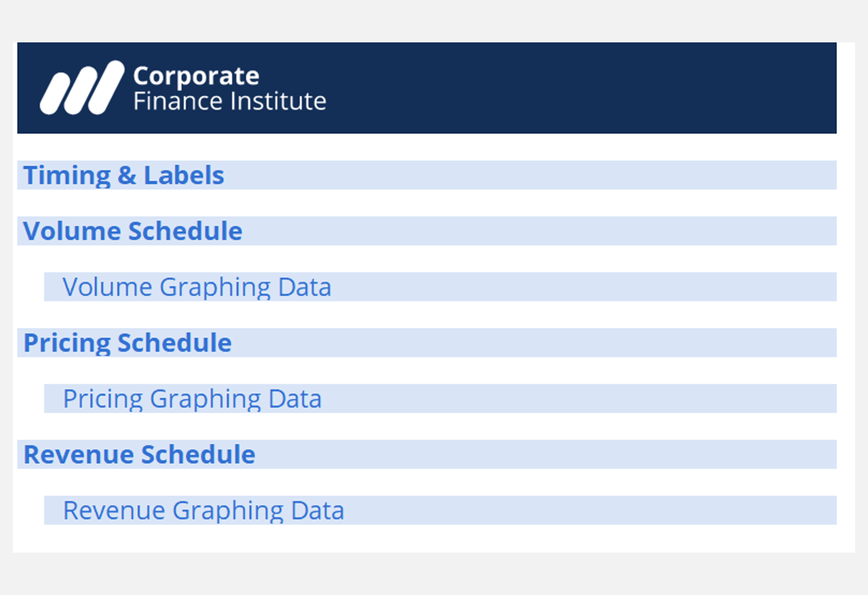Image resolution: width=868 pixels, height=595 pixels.
Task: Click the word Schedule in Revenue Schedule
Action: (198, 455)
